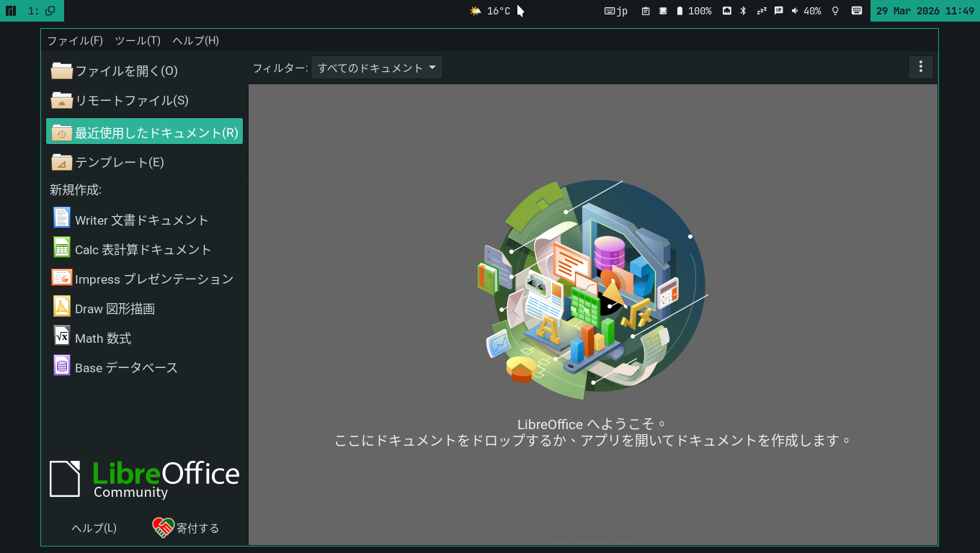Expand the フィルター dropdown すべてのドキュメント

click(377, 68)
